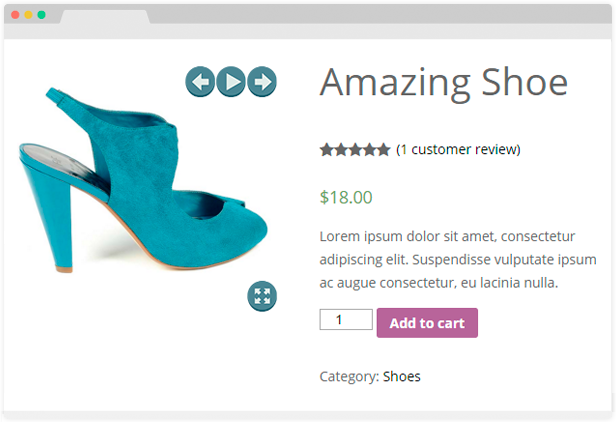Click the $18.00 price text

coord(346,197)
